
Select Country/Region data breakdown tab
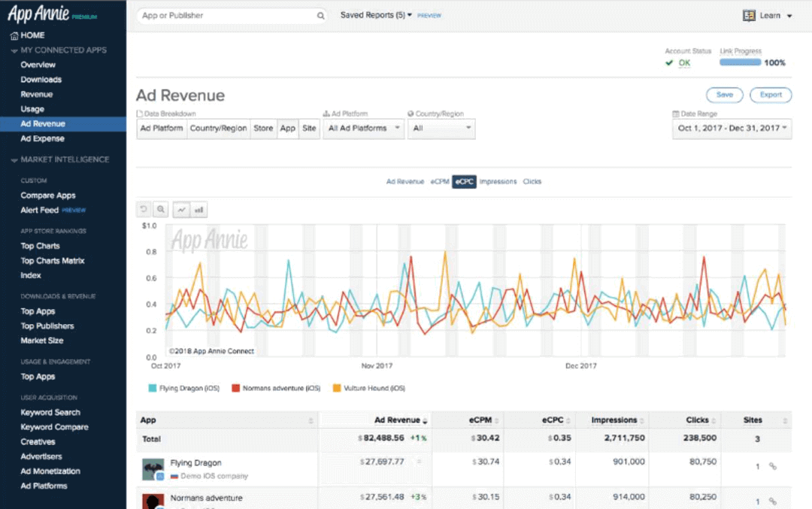[218, 129]
